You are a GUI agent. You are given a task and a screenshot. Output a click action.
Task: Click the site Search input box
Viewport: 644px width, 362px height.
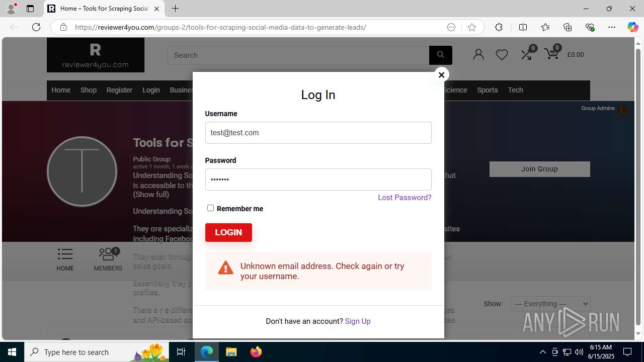pos(298,55)
